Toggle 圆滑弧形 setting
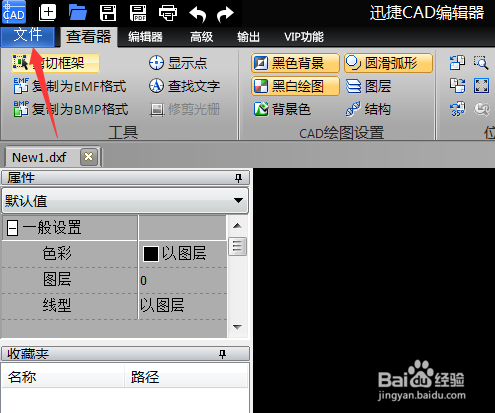The width and height of the screenshot is (495, 413). coord(388,63)
